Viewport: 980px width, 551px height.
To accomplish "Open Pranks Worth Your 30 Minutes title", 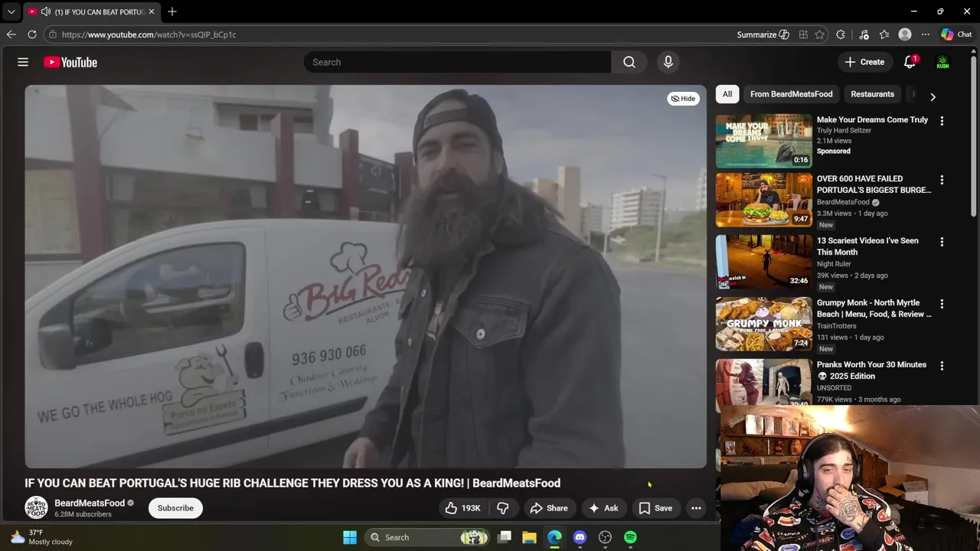I will [871, 370].
